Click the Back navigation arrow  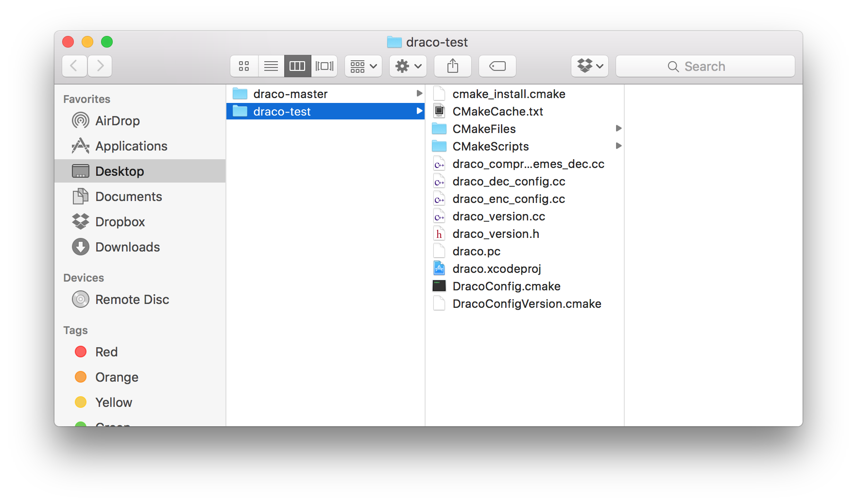click(74, 66)
